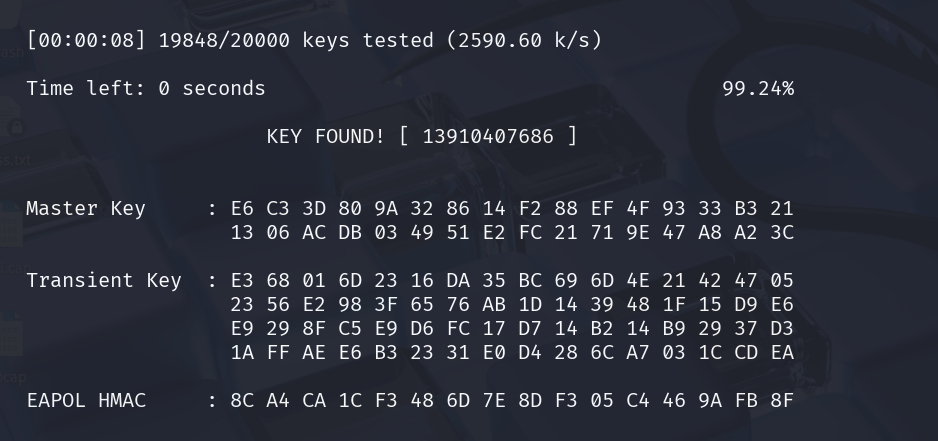Click the 99.24% progress percentage
This screenshot has height=441, width=938.
tap(757, 89)
